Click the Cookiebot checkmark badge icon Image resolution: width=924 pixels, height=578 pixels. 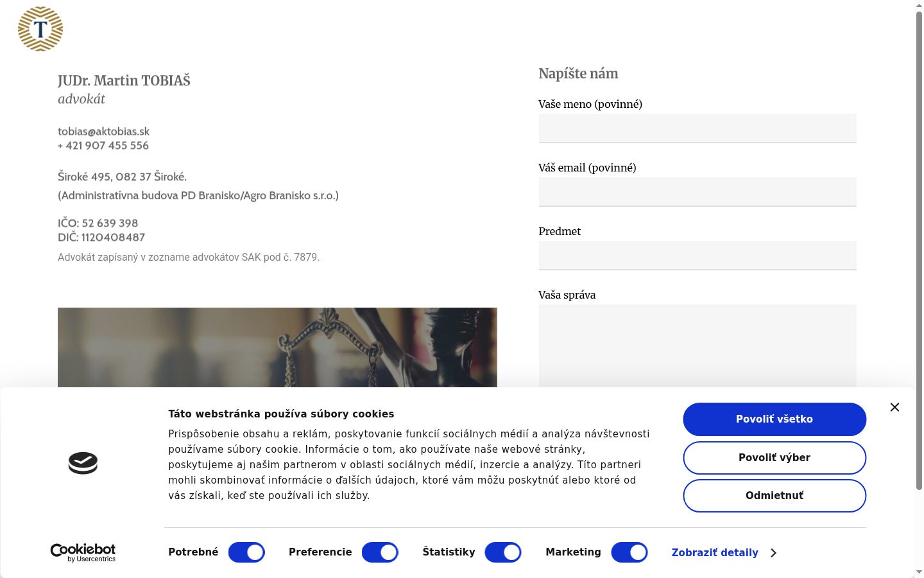[x=83, y=462]
